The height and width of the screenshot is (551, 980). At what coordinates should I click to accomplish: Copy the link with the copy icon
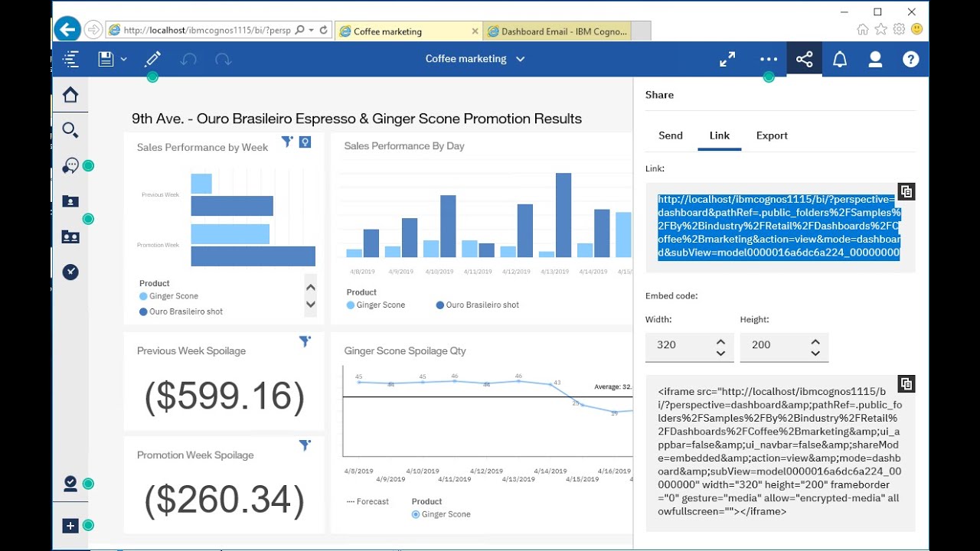pos(906,191)
